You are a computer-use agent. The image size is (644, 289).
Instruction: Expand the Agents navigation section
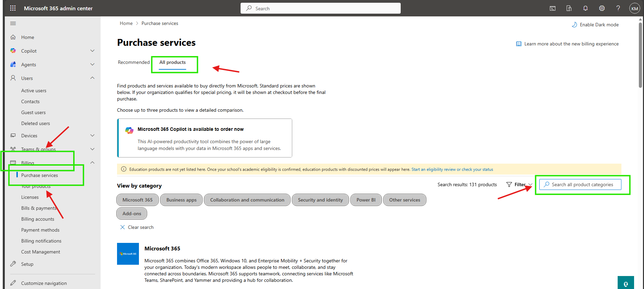point(92,65)
